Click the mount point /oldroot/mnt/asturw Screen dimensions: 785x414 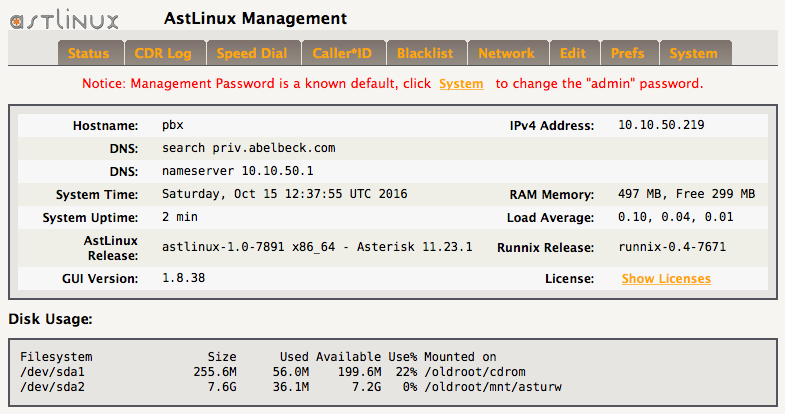point(493,387)
